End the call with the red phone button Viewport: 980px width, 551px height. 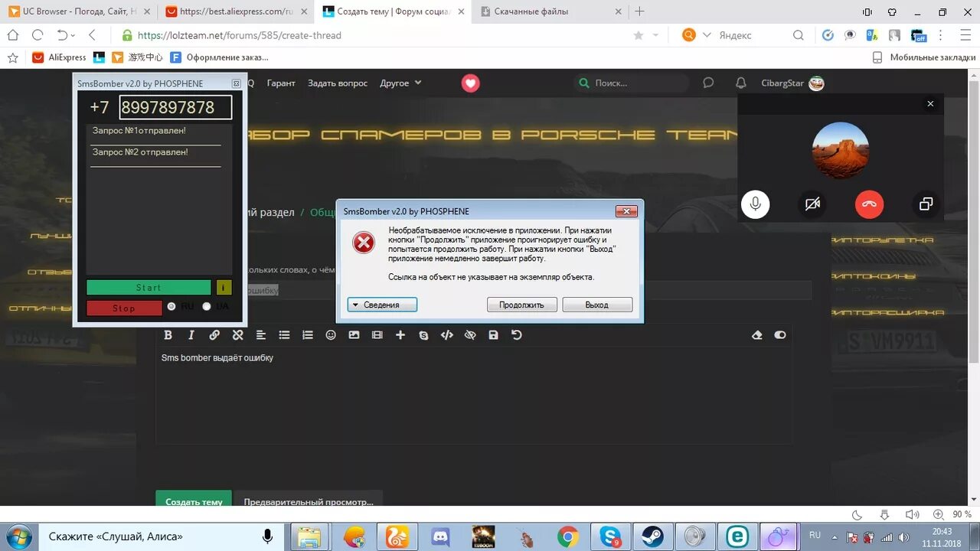coord(869,204)
